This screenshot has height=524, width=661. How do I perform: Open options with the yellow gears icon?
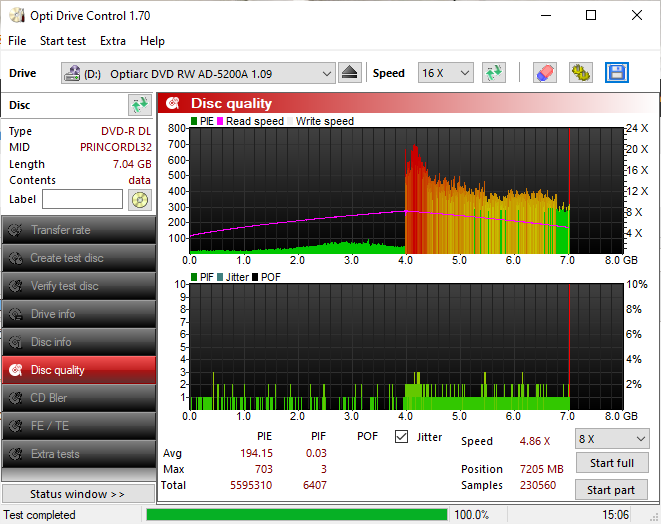coord(580,73)
